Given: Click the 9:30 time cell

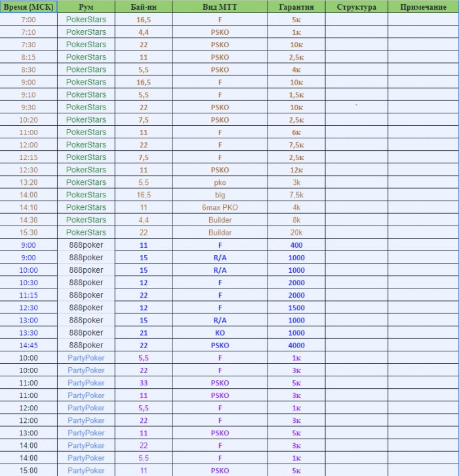Looking at the screenshot, I should (x=29, y=107).
